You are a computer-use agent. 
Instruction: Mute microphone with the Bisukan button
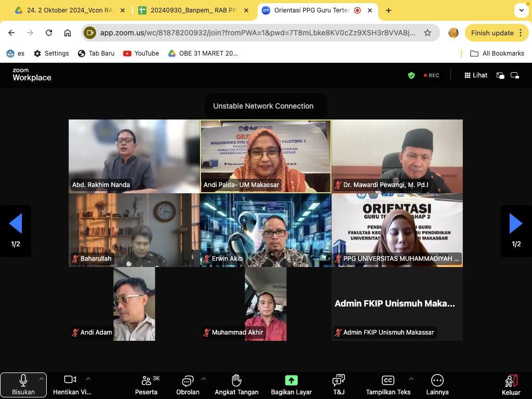click(x=23, y=385)
